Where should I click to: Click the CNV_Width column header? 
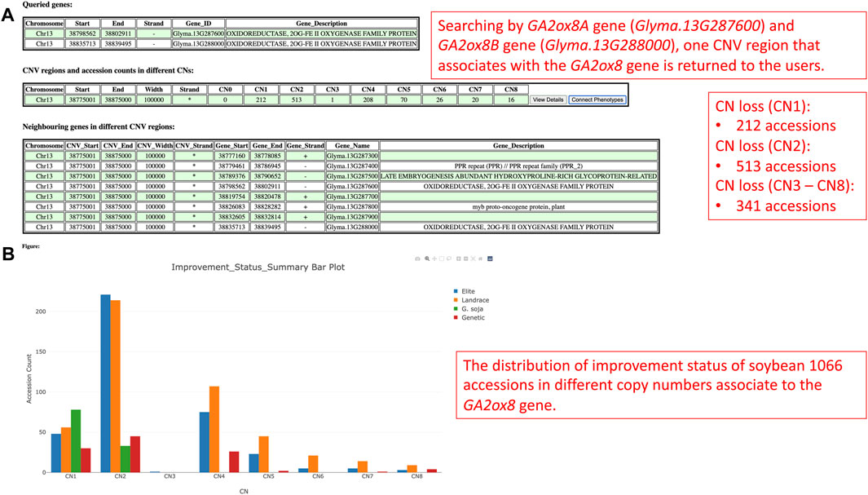[155, 146]
